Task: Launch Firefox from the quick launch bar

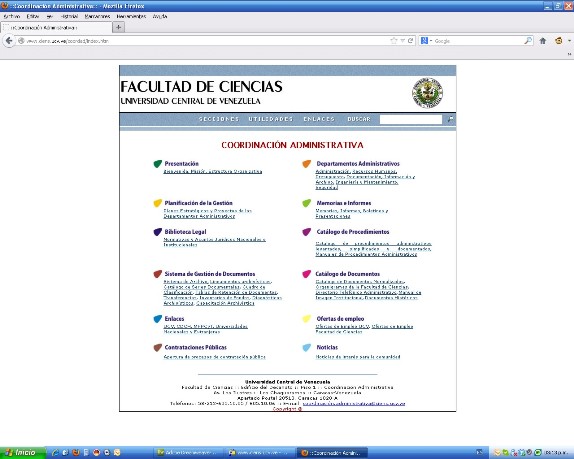Action: [76, 453]
